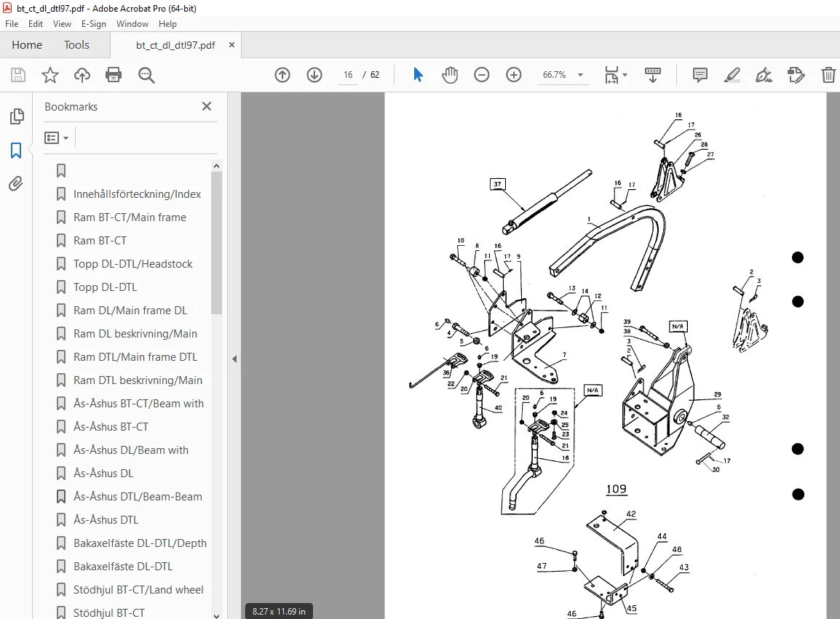Go to Ås-Åshus DTL bookmark
840x619 pixels.
[106, 520]
